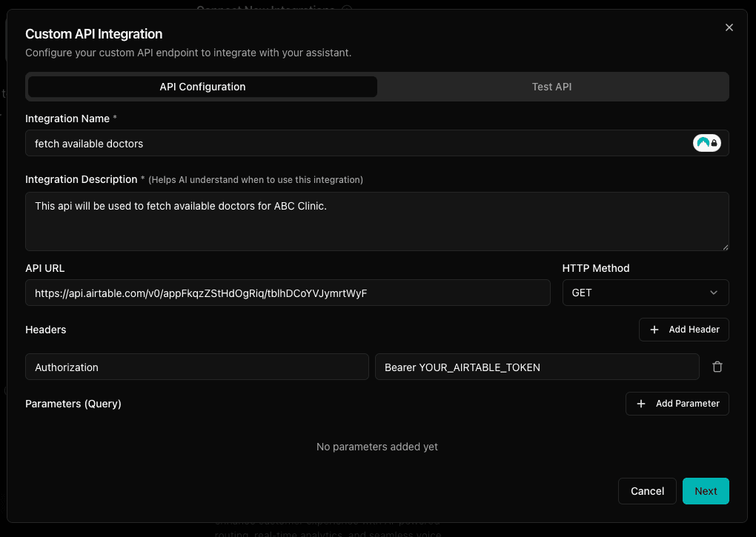Expand the method selector showing GET
Screen dimensions: 756x537
[x=645, y=293]
